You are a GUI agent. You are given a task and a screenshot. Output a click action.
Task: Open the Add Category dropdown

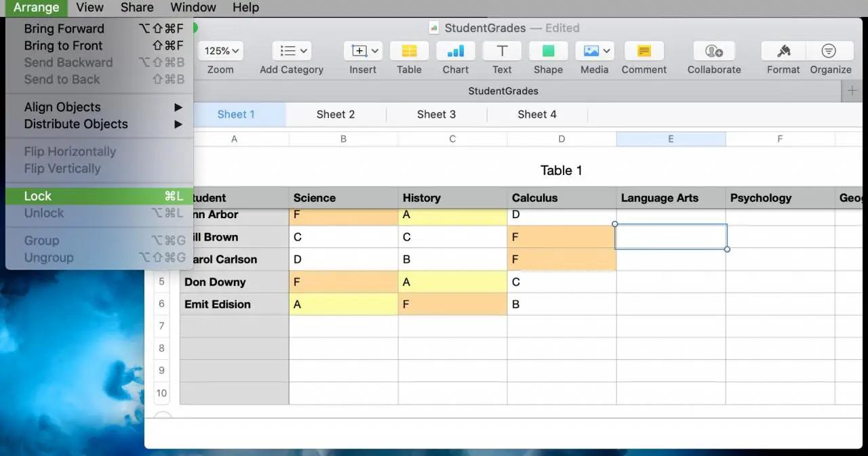tap(292, 51)
